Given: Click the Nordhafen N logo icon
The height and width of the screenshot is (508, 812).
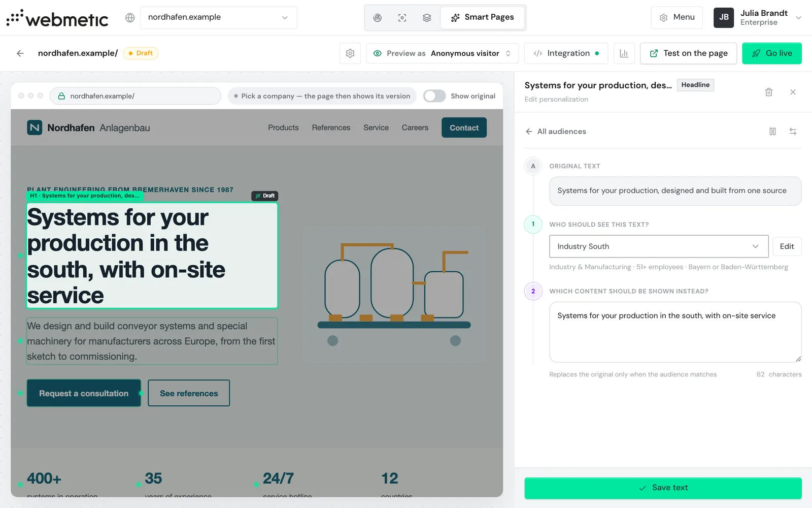Looking at the screenshot, I should [35, 128].
